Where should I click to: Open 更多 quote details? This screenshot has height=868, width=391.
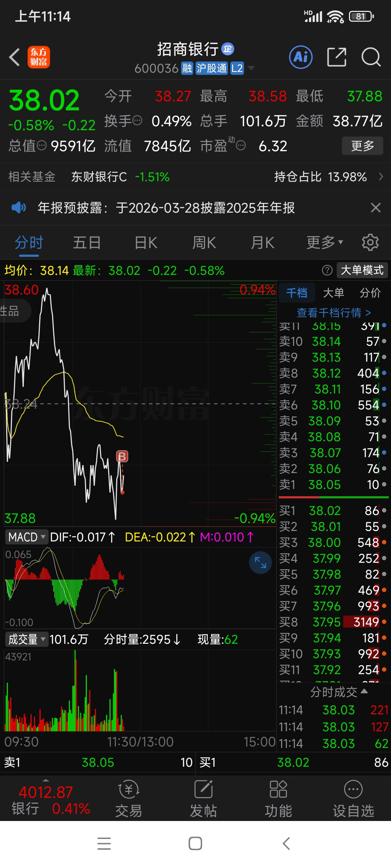[x=362, y=146]
